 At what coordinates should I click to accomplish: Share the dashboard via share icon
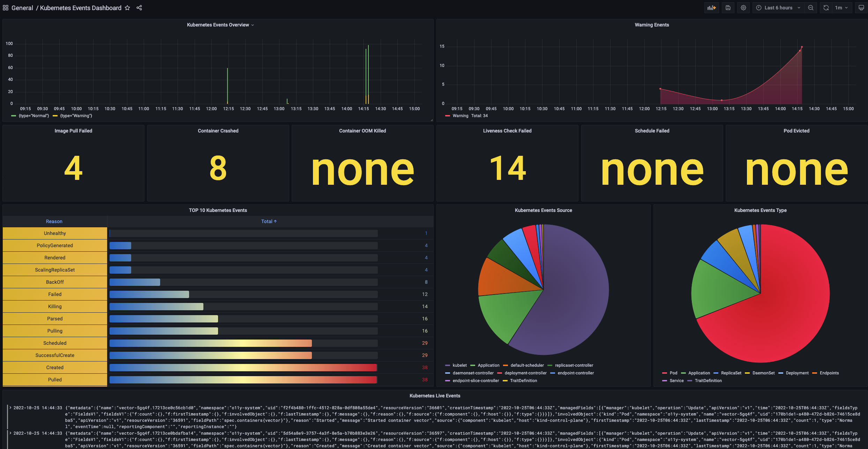coord(139,8)
